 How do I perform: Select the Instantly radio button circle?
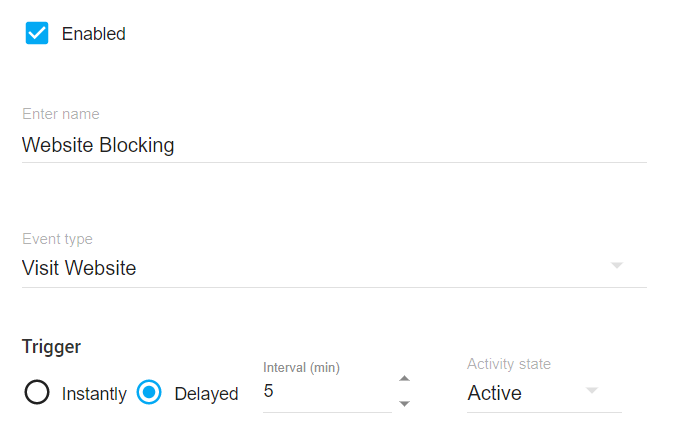click(37, 393)
